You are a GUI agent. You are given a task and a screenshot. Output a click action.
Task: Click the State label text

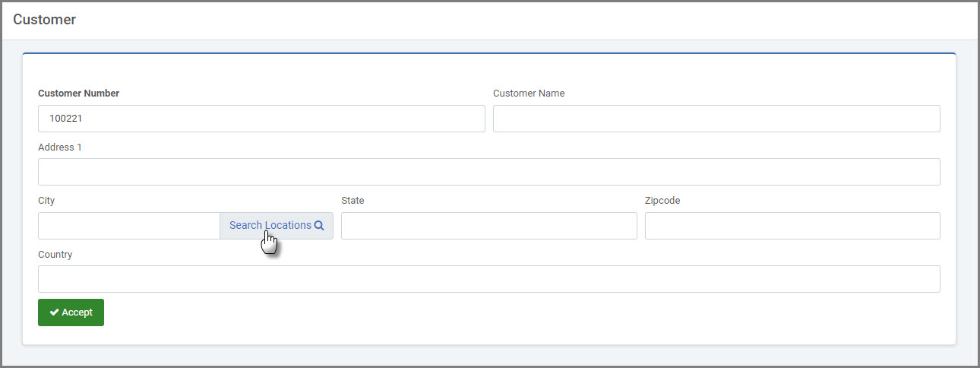click(352, 201)
